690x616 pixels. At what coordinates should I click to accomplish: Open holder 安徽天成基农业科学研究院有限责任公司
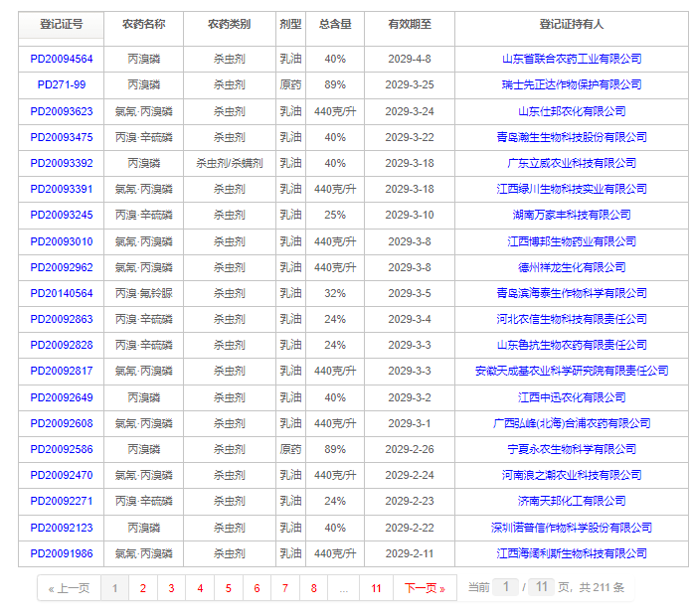(x=572, y=372)
